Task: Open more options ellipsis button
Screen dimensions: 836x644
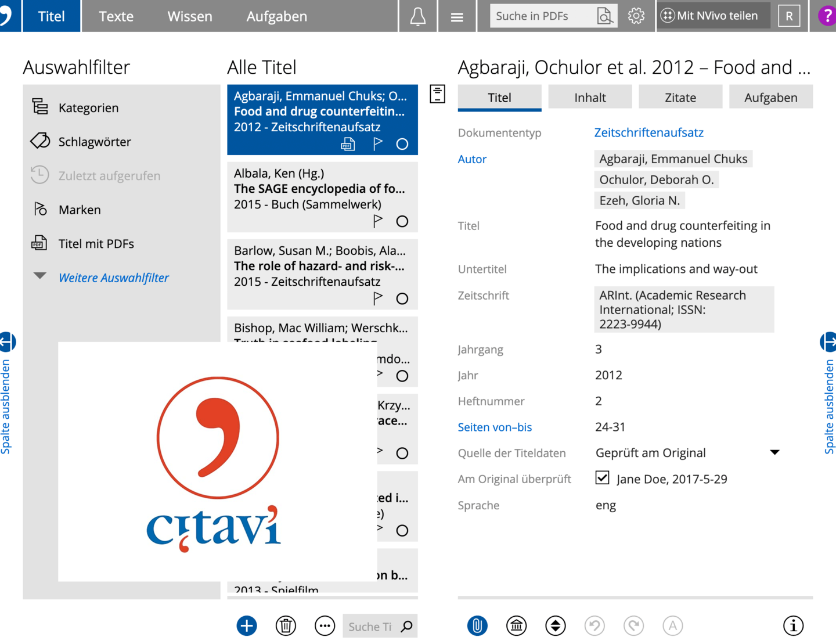Action: [x=325, y=625]
